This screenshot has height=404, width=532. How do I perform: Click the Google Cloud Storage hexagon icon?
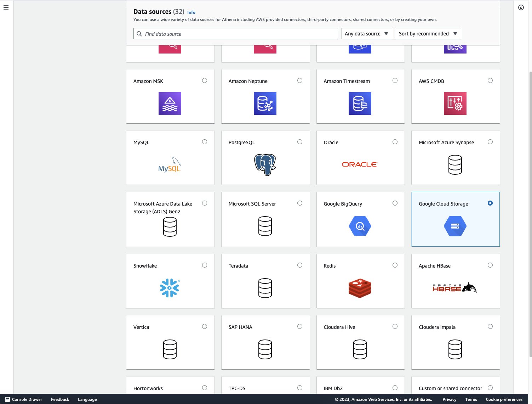[x=455, y=226]
